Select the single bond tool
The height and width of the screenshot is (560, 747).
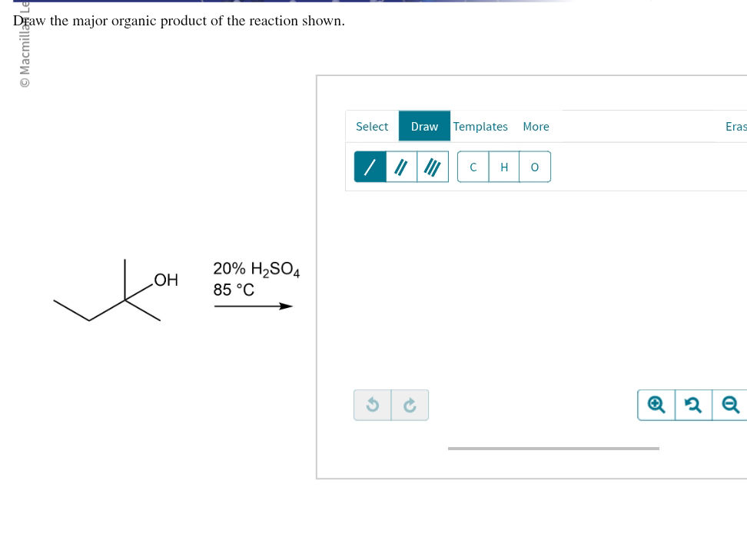click(370, 166)
